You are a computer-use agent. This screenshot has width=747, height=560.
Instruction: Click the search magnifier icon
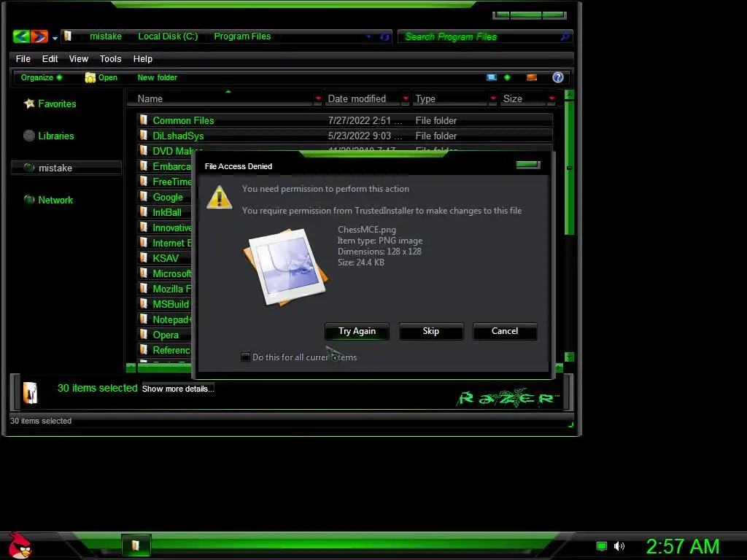pyautogui.click(x=565, y=36)
